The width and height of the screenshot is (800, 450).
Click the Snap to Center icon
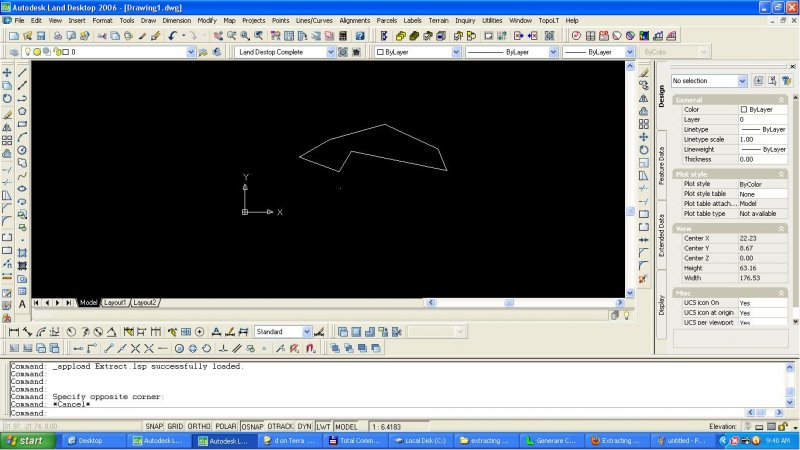click(179, 348)
